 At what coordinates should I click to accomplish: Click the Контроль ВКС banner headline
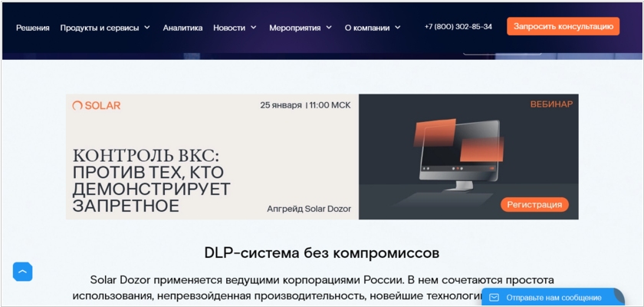point(151,181)
